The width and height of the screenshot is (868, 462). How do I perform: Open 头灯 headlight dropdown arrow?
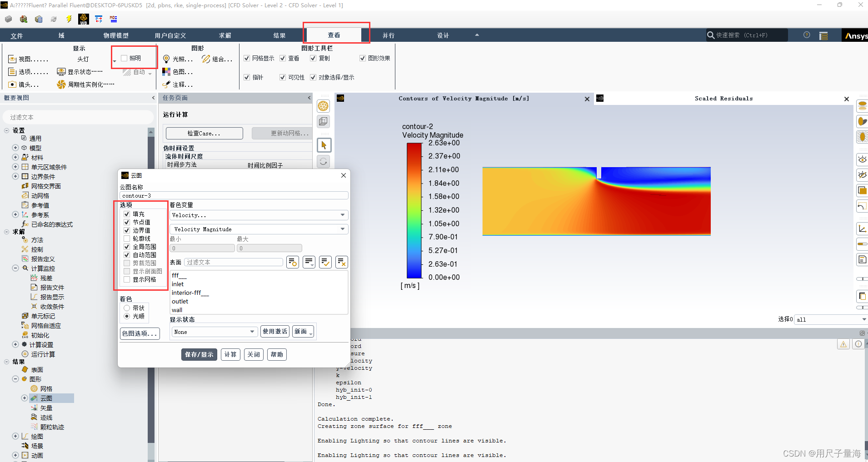pyautogui.click(x=114, y=61)
